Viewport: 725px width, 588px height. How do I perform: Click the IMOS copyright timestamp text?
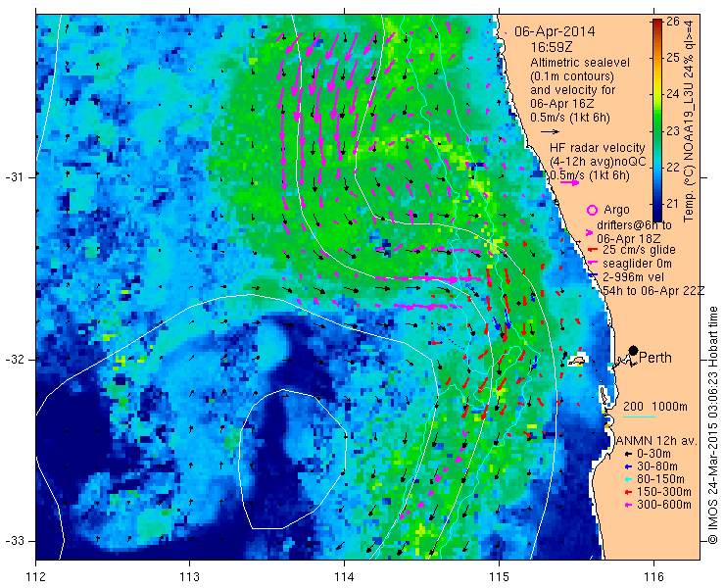pyautogui.click(x=713, y=424)
